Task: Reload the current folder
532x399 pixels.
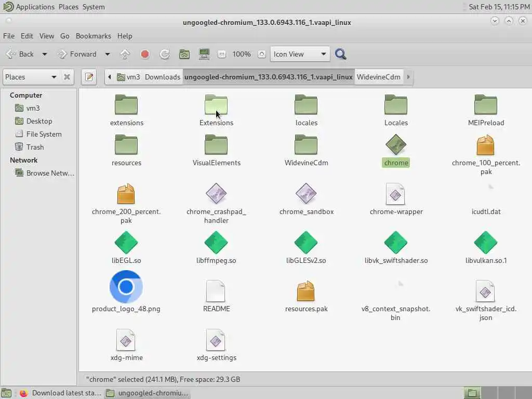Action: [165, 54]
